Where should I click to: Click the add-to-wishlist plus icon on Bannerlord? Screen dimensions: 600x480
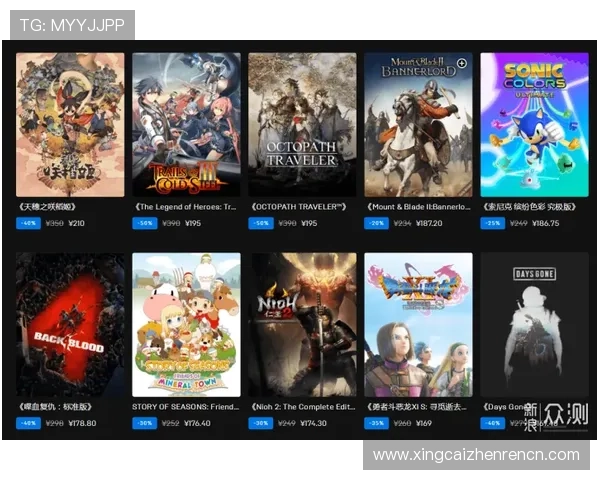point(462,63)
